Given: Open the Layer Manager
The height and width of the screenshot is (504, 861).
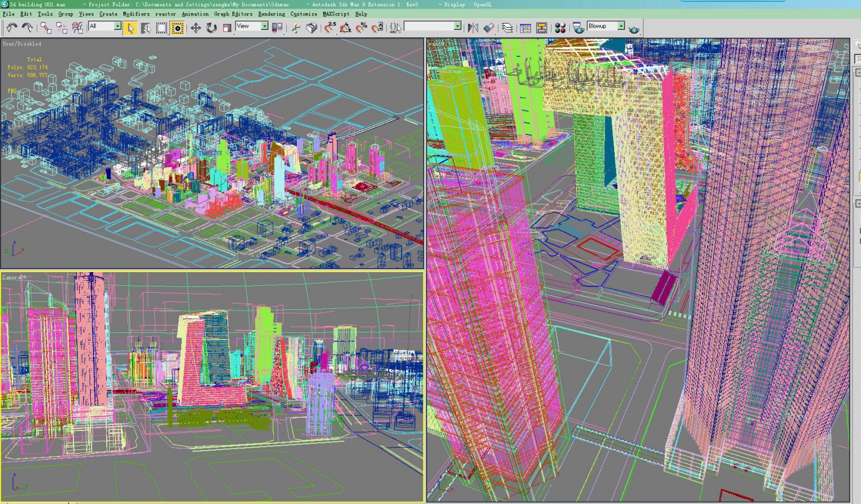Looking at the screenshot, I should point(508,26).
